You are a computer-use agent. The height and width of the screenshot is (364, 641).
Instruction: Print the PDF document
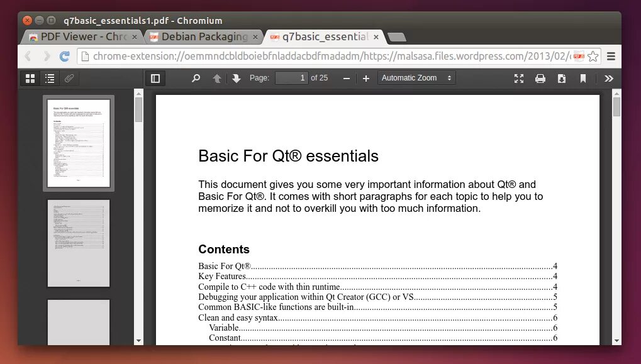(x=540, y=79)
